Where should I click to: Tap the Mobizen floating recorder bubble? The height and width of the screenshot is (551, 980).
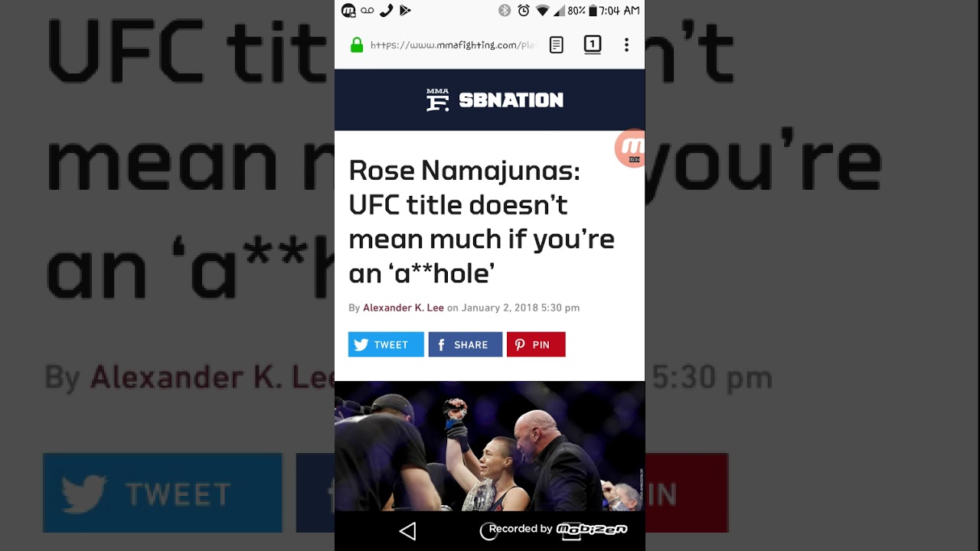[630, 148]
